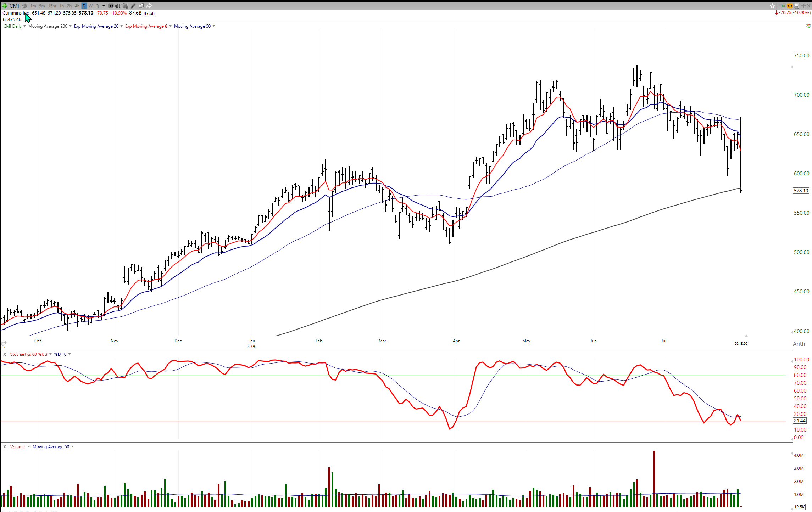Remove the Volume pane with its X
Screen dimensions: 812x512
click(x=5, y=446)
